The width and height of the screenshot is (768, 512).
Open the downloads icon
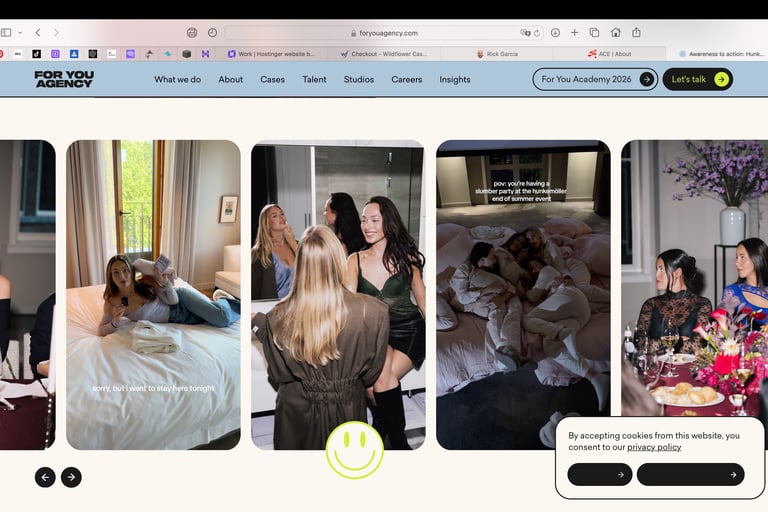(555, 33)
